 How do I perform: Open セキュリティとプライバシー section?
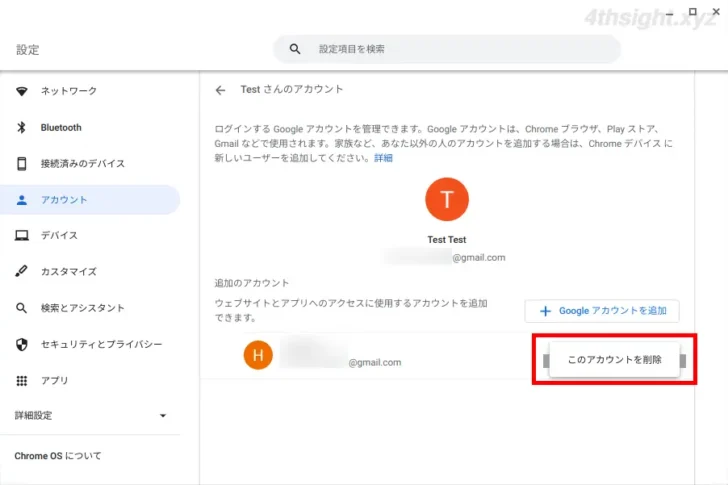coord(102,344)
